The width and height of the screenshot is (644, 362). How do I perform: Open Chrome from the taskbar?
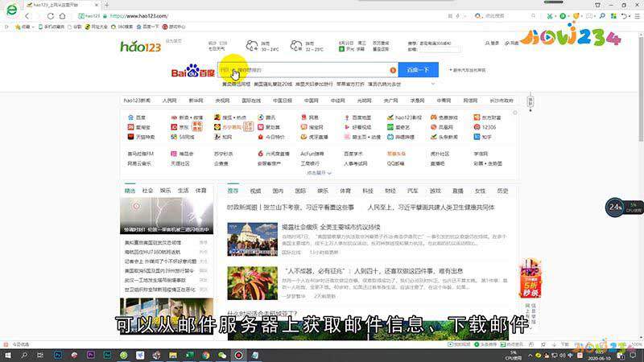206,355
